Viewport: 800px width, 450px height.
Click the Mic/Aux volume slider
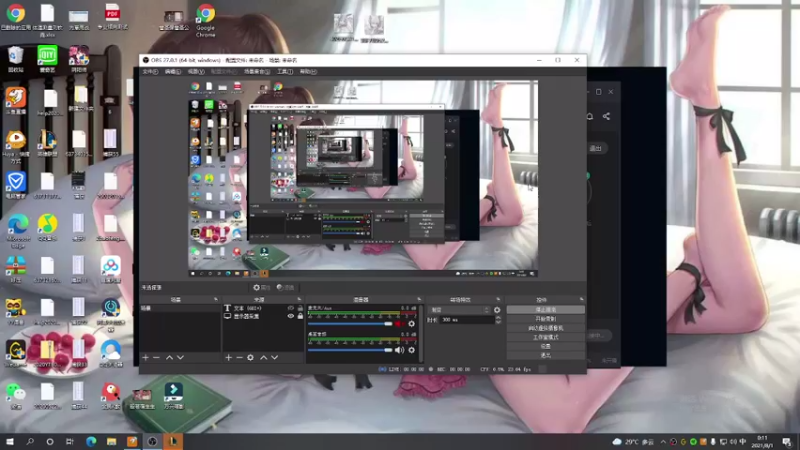[x=350, y=323]
